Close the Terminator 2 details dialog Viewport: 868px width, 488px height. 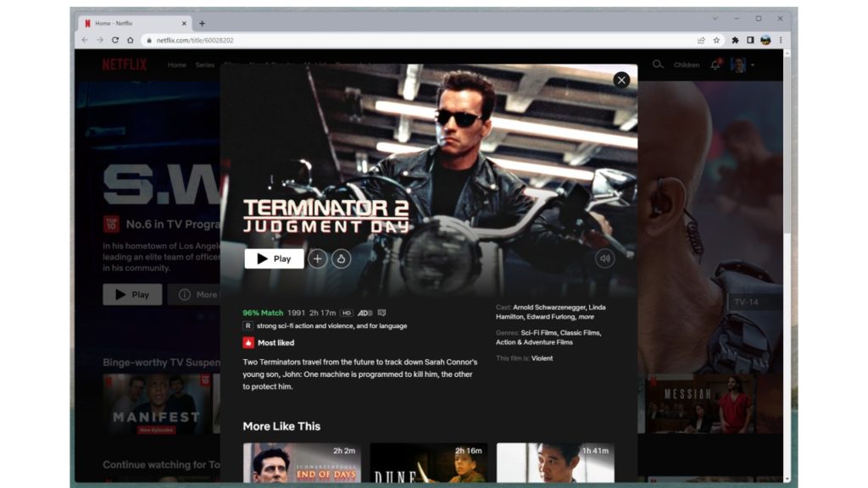(621, 80)
